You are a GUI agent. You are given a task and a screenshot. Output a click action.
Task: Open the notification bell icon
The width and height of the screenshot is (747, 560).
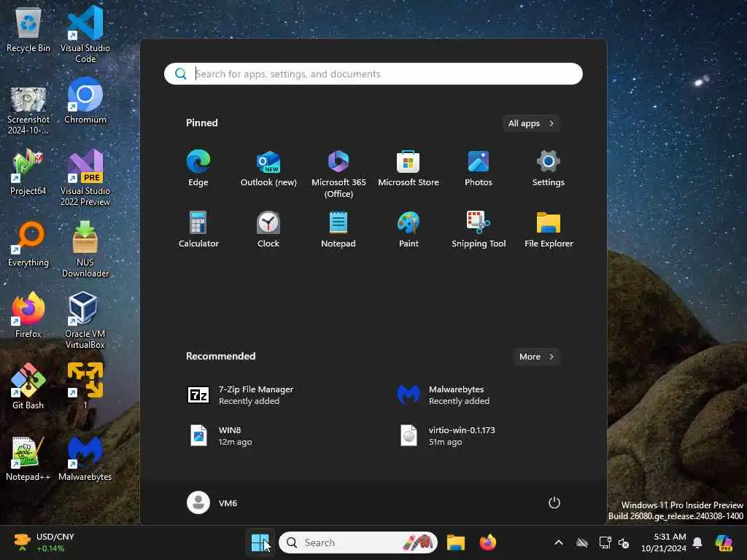click(x=697, y=542)
